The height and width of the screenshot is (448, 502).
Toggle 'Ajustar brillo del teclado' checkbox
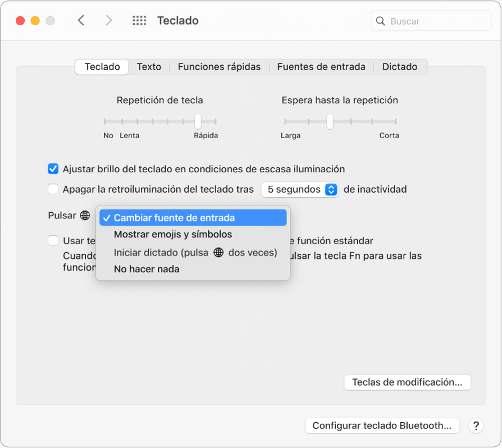pyautogui.click(x=53, y=168)
